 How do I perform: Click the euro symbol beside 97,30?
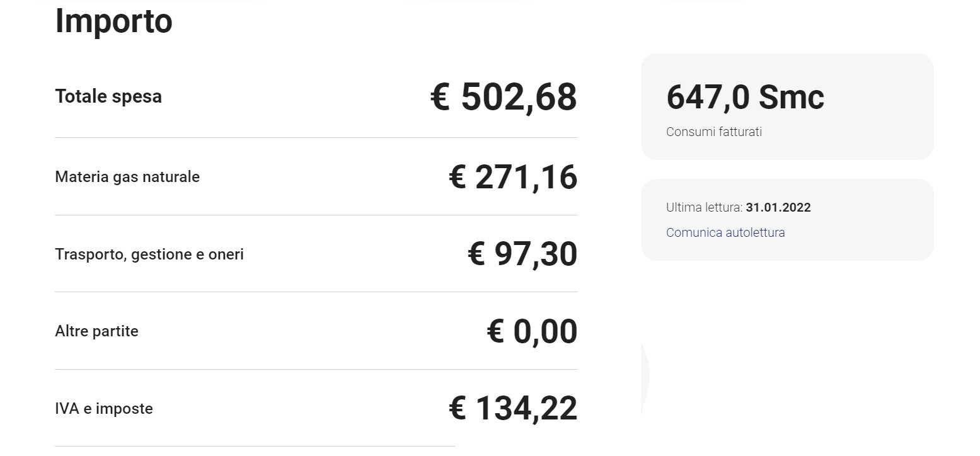pyautogui.click(x=478, y=254)
